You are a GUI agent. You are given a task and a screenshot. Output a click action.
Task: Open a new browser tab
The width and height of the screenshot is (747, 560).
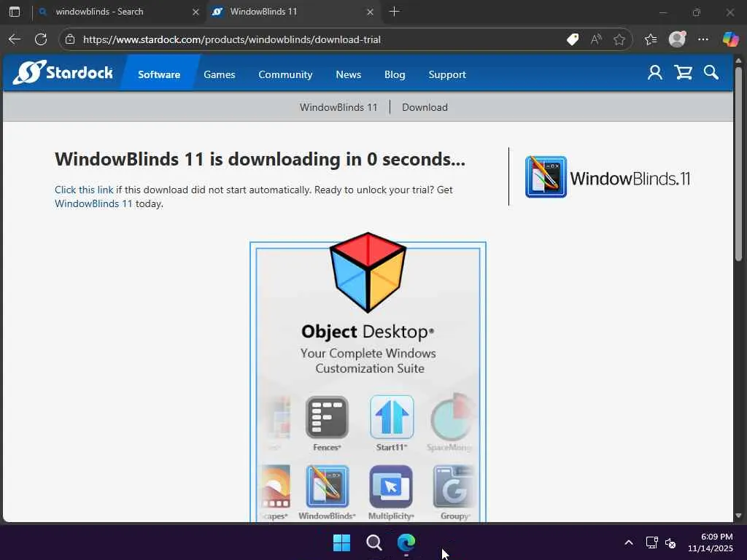tap(394, 12)
